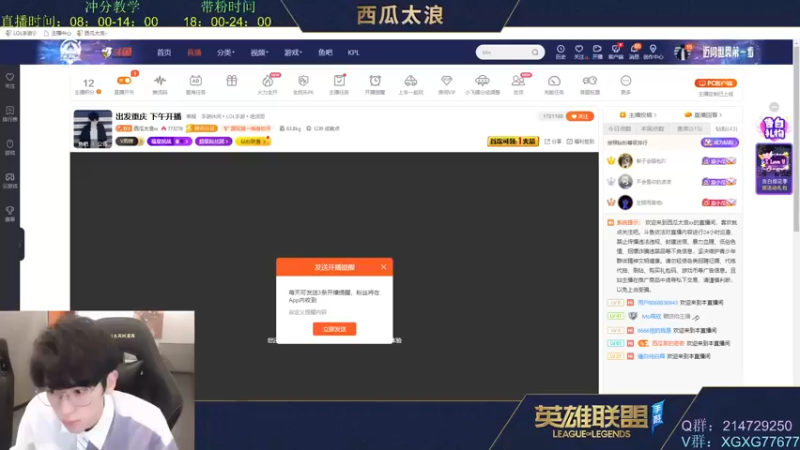The width and height of the screenshot is (800, 450).
Task: Open the AD task icon in anchor toolbar
Action: [x=195, y=81]
